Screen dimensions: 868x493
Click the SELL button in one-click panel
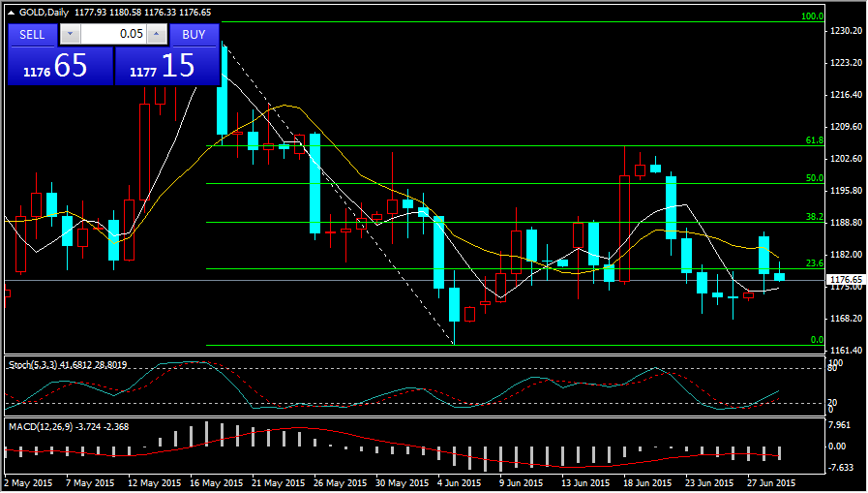[x=32, y=34]
